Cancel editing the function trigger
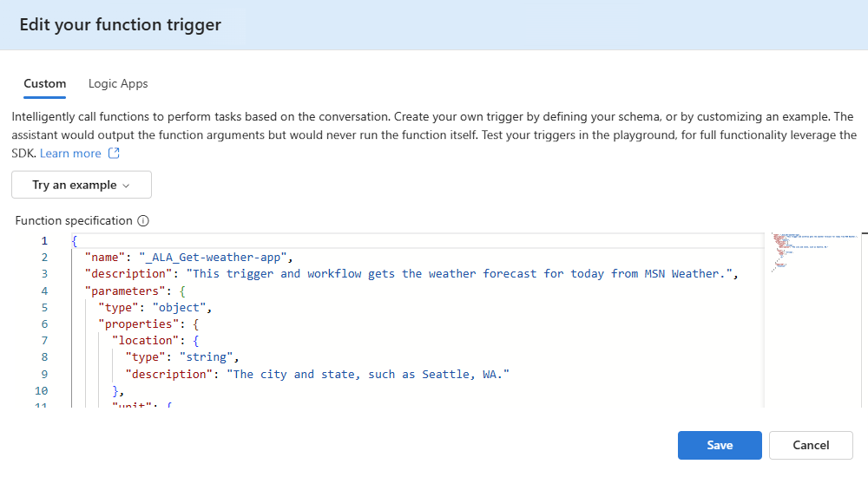The width and height of the screenshot is (868, 477). pyautogui.click(x=811, y=446)
